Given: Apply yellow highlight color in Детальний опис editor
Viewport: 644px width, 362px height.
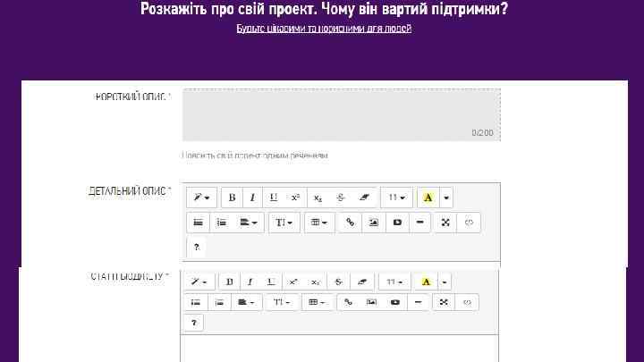Looking at the screenshot, I should 428,198.
